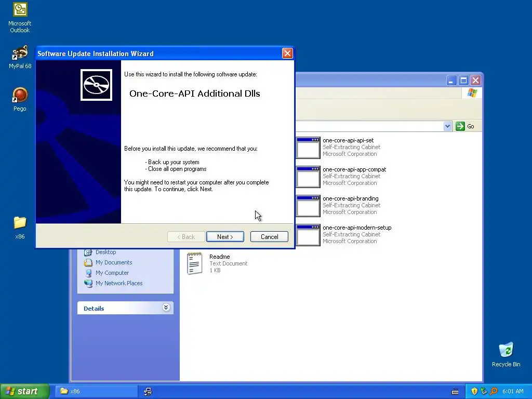Click the My Documents folder icon

click(88, 262)
